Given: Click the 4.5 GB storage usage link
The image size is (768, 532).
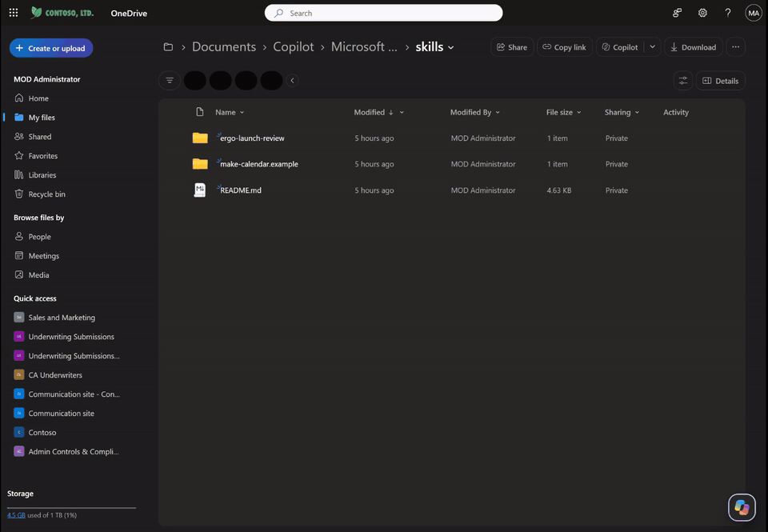Looking at the screenshot, I should [16, 515].
